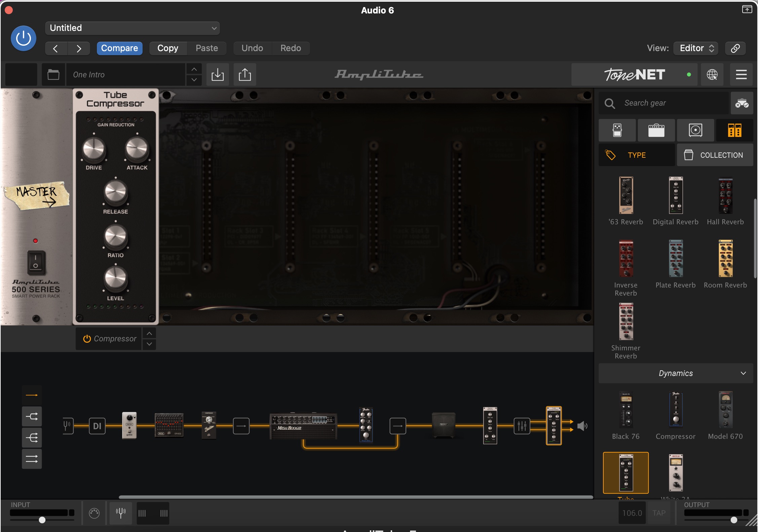This screenshot has width=758, height=532.
Task: Open the hamburger main menu
Action: click(x=741, y=74)
